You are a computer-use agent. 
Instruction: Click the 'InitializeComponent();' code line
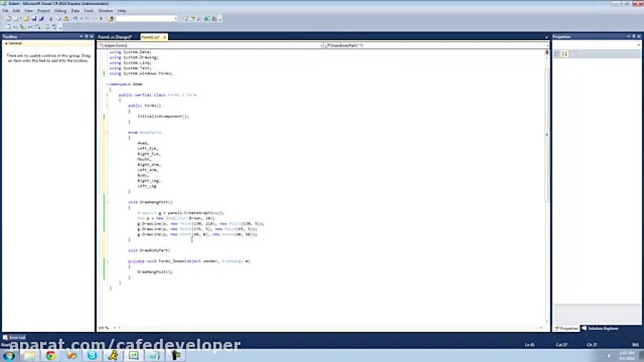pos(163,117)
